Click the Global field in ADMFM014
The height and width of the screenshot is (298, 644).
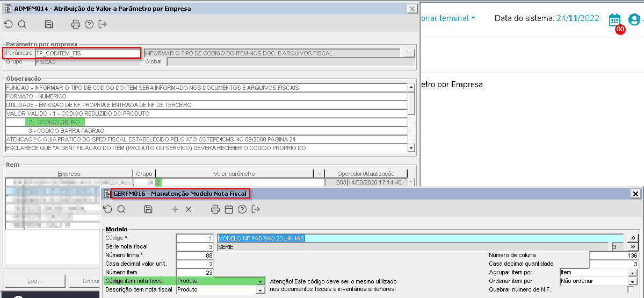pyautogui.click(x=291, y=62)
